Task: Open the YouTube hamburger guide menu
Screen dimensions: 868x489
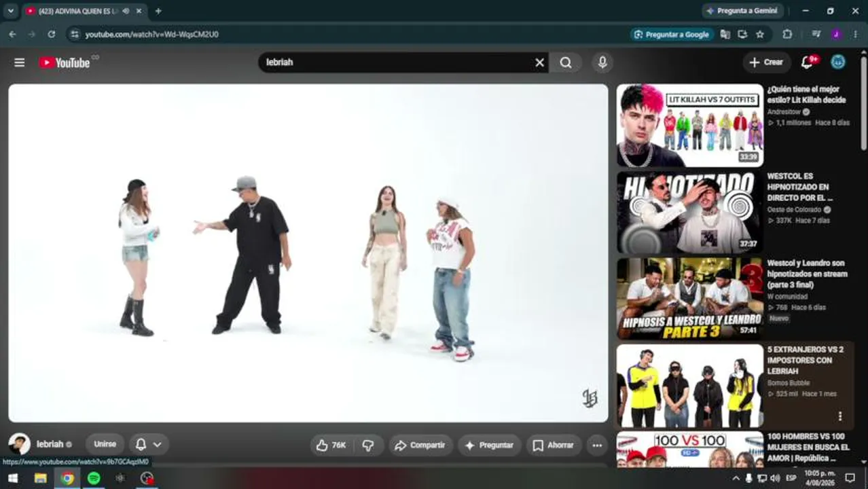Action: click(x=20, y=62)
